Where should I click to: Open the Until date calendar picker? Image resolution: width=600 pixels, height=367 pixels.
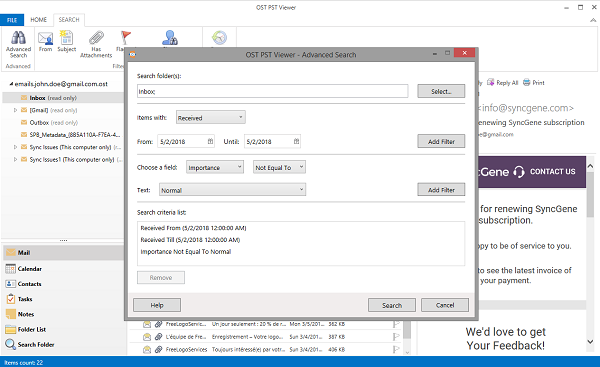click(x=296, y=141)
